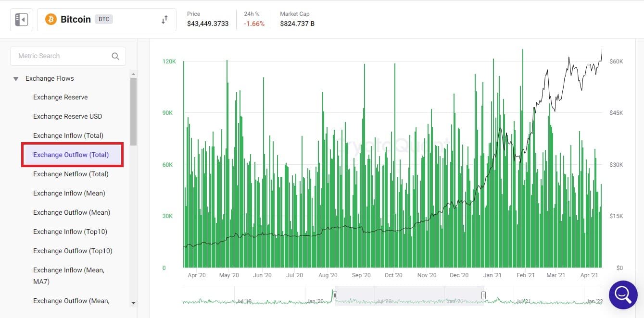Click the Jan '22 label in range navigator
The height and width of the screenshot is (318, 644).
click(x=594, y=301)
